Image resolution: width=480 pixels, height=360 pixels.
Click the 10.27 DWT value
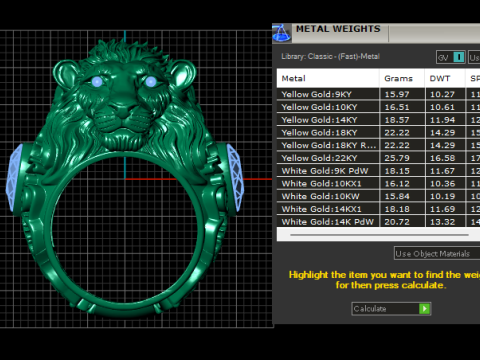pyautogui.click(x=442, y=94)
